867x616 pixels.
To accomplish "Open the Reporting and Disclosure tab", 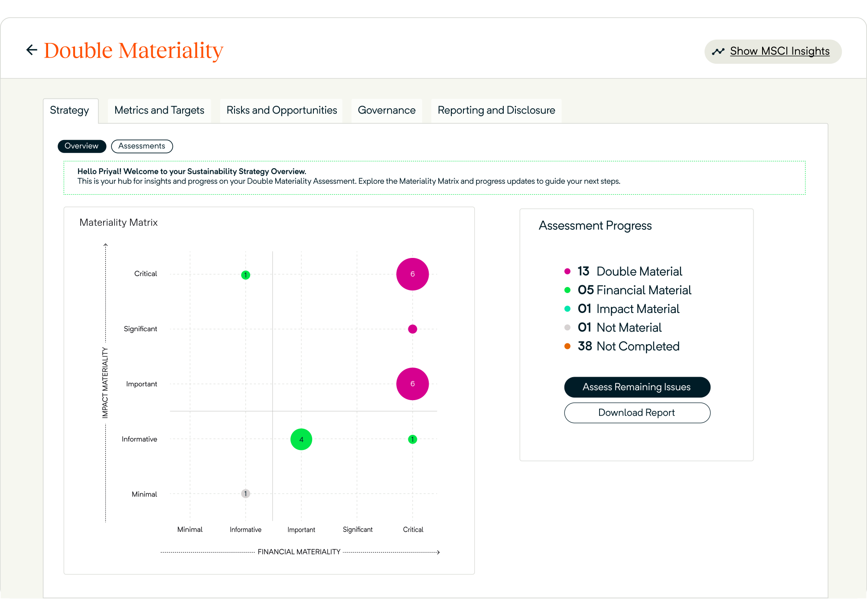I will click(x=496, y=110).
